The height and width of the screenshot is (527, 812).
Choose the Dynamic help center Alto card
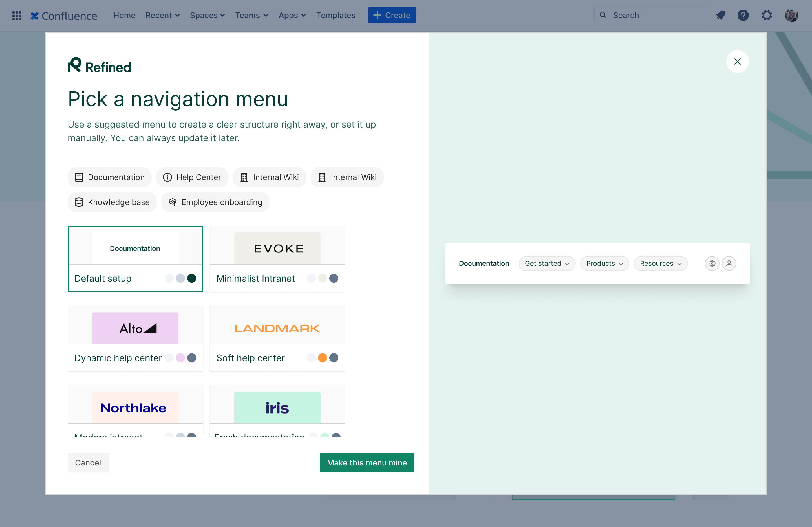tap(135, 338)
